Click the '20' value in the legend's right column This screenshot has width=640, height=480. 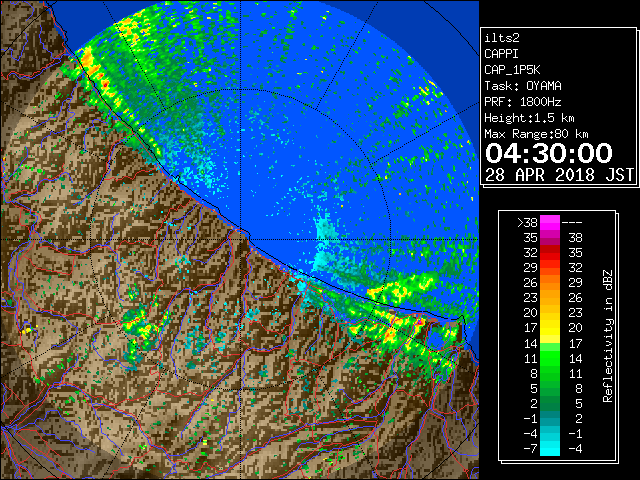(575, 328)
